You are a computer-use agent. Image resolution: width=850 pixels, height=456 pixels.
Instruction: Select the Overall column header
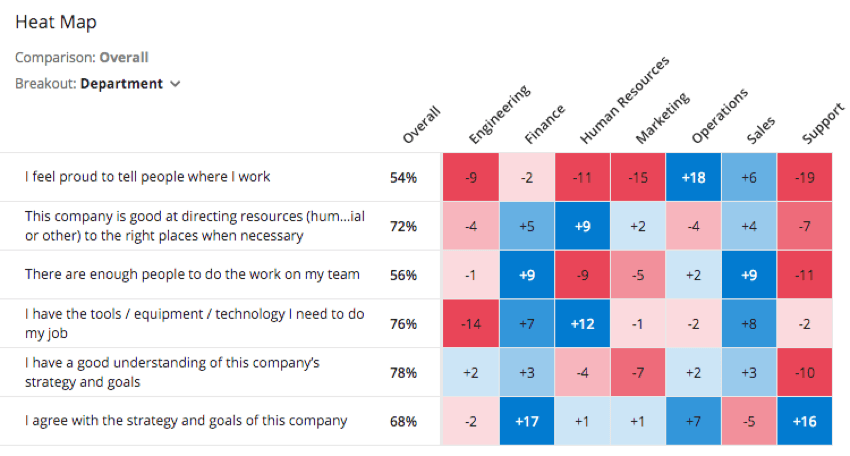pyautogui.click(x=421, y=125)
